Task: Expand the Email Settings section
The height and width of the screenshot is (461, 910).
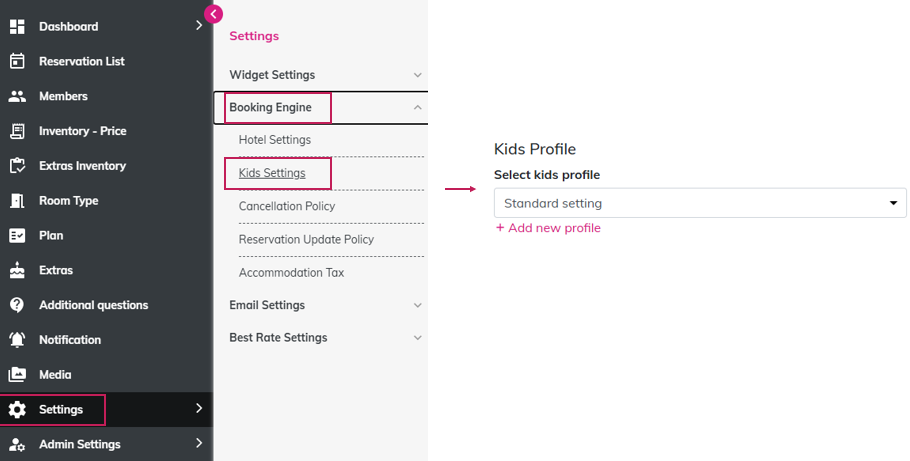Action: click(x=418, y=305)
